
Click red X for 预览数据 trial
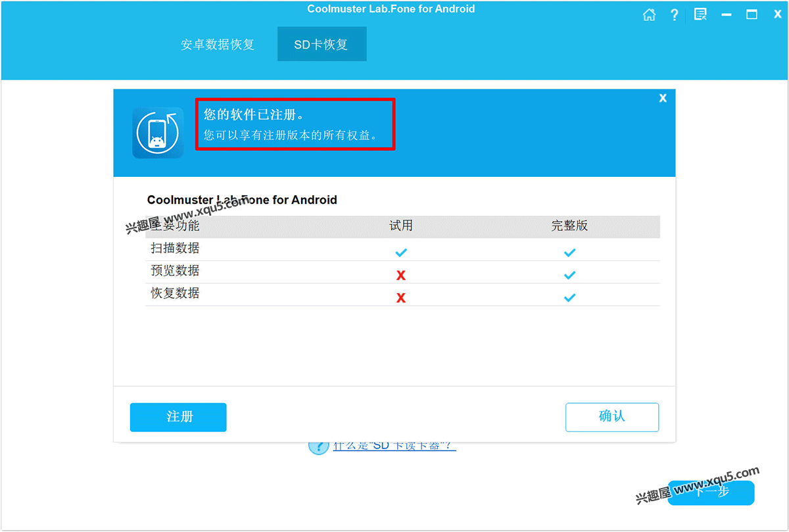click(401, 276)
